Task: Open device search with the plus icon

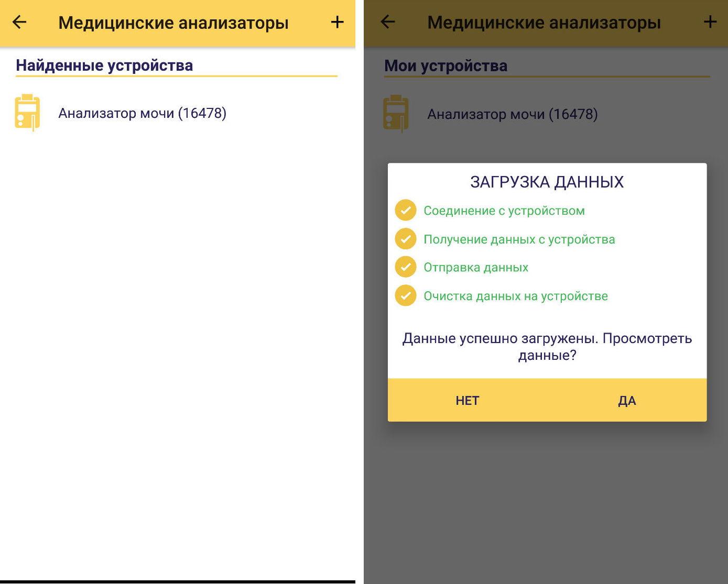Action: point(338,23)
